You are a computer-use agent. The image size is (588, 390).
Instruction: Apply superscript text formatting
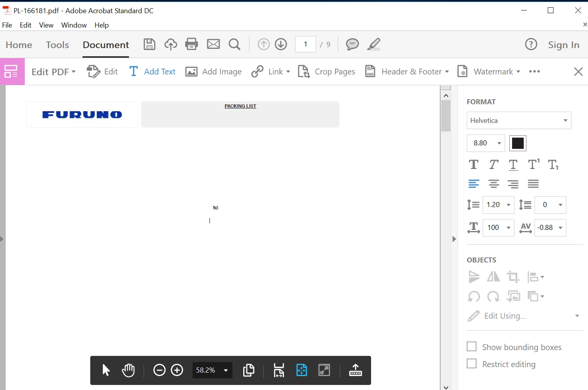click(x=534, y=164)
